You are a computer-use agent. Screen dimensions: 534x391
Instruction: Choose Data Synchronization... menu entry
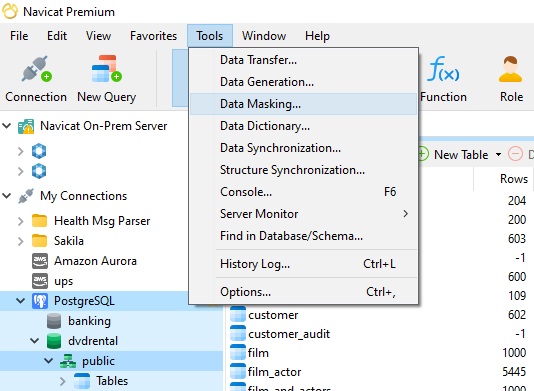[x=303, y=148]
